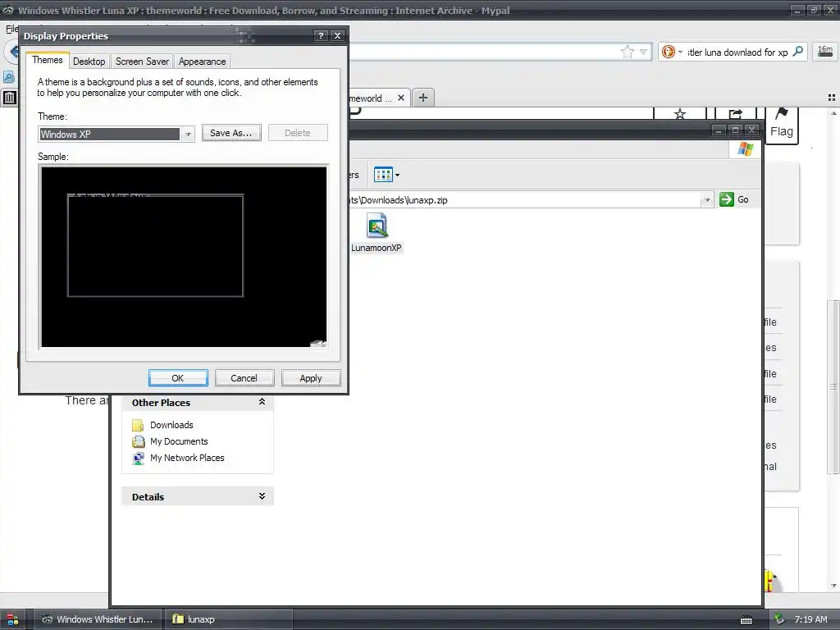Click the green Go arrow in Explorer

(x=727, y=199)
